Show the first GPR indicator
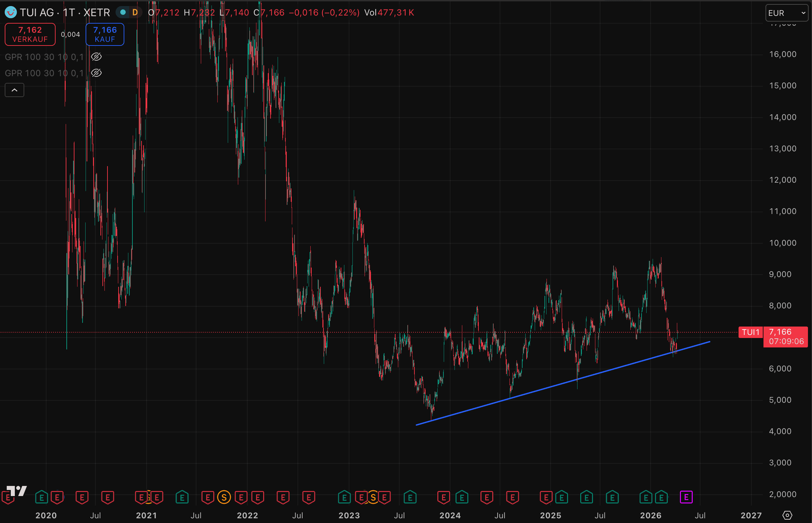Image resolution: width=812 pixels, height=523 pixels. 96,57
